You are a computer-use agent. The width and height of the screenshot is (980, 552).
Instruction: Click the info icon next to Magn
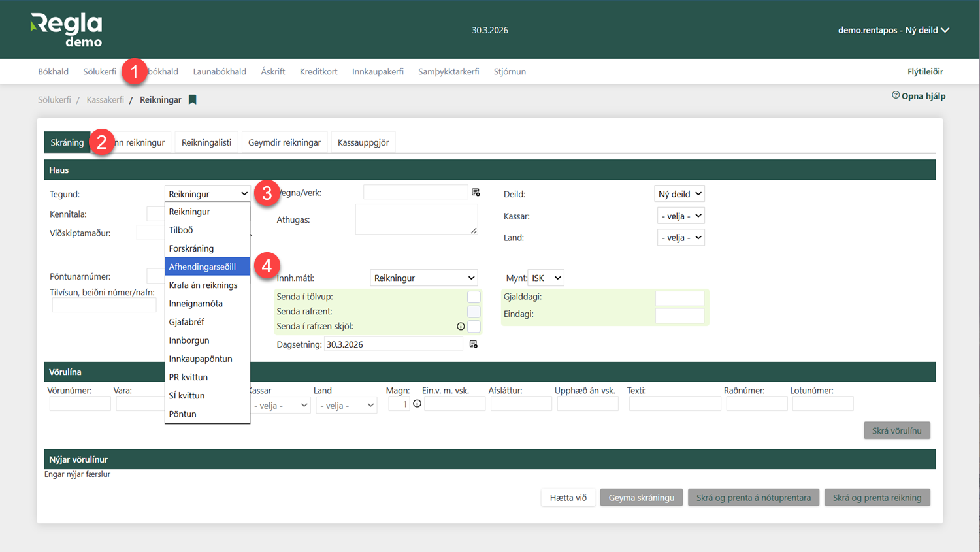point(417,404)
